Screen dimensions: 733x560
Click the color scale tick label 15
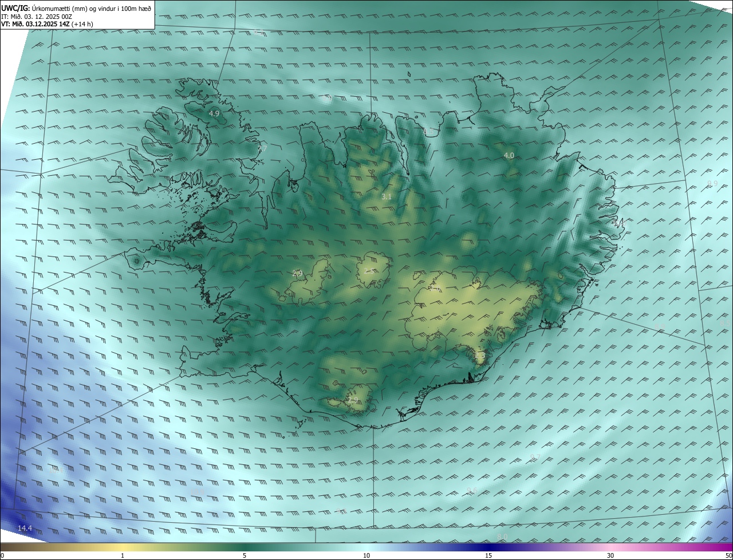tap(488, 555)
